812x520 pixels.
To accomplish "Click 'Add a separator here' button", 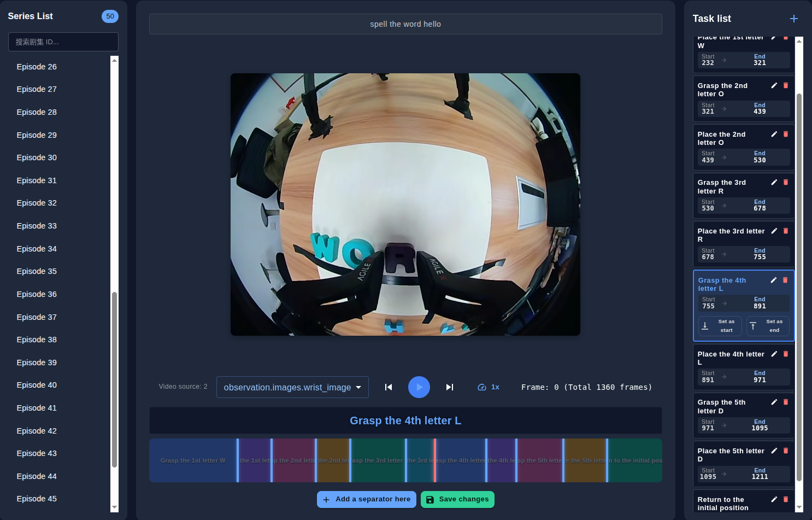I will (x=367, y=499).
